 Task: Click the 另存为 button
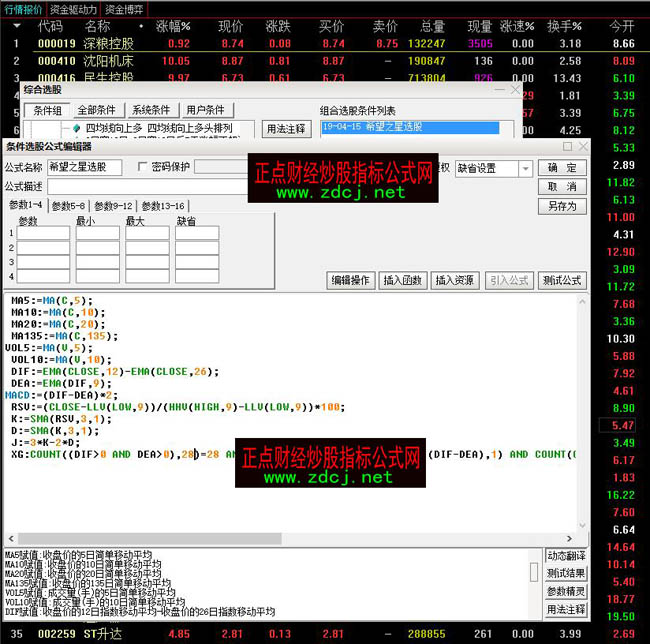pyautogui.click(x=562, y=206)
